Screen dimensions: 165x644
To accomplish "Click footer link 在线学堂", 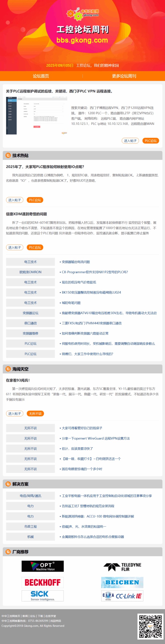I will (50, 616).
